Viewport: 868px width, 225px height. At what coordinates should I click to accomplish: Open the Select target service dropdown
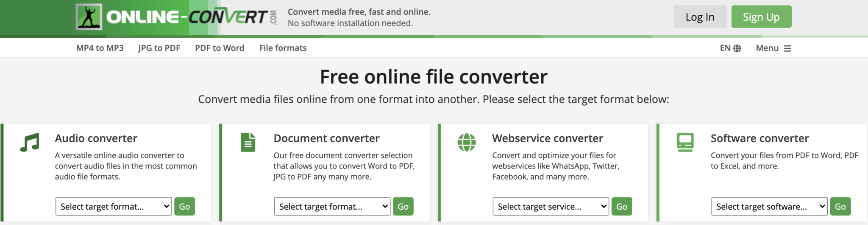[x=551, y=206]
